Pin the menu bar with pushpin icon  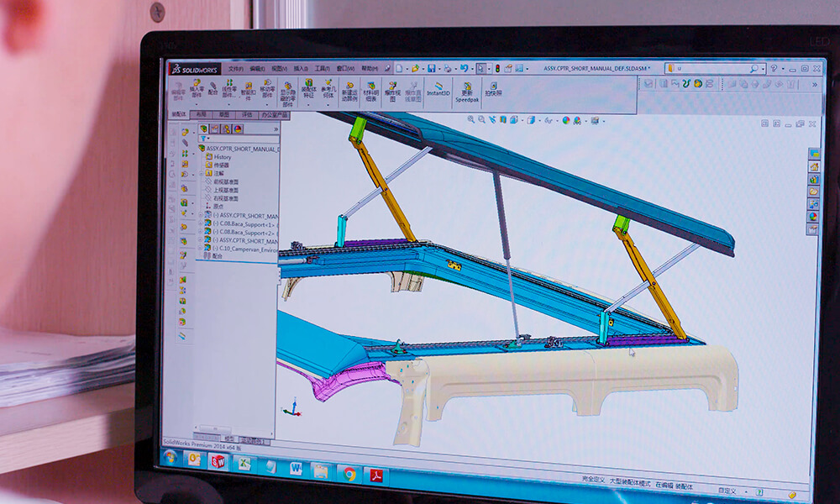388,69
